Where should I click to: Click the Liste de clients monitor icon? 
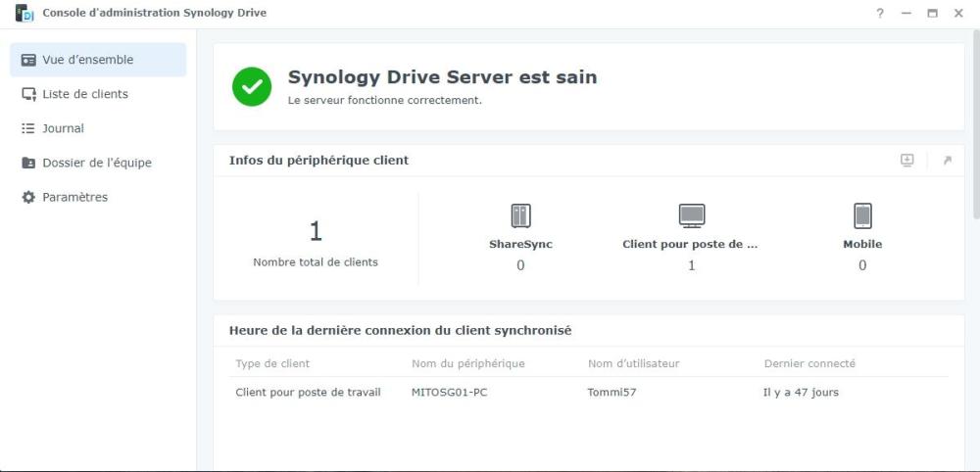point(28,94)
